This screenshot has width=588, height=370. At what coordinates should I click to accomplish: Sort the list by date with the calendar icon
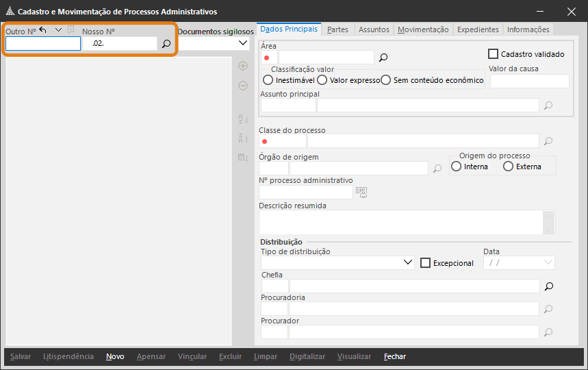[242, 158]
